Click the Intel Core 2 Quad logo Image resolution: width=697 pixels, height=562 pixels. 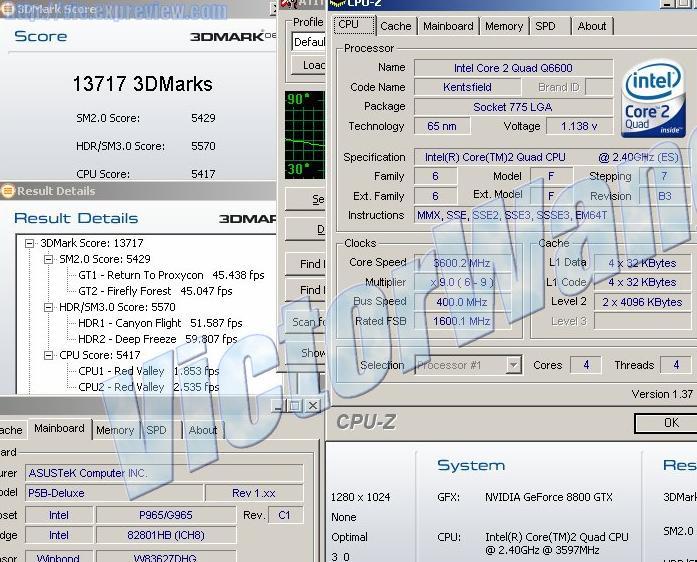(x=653, y=99)
